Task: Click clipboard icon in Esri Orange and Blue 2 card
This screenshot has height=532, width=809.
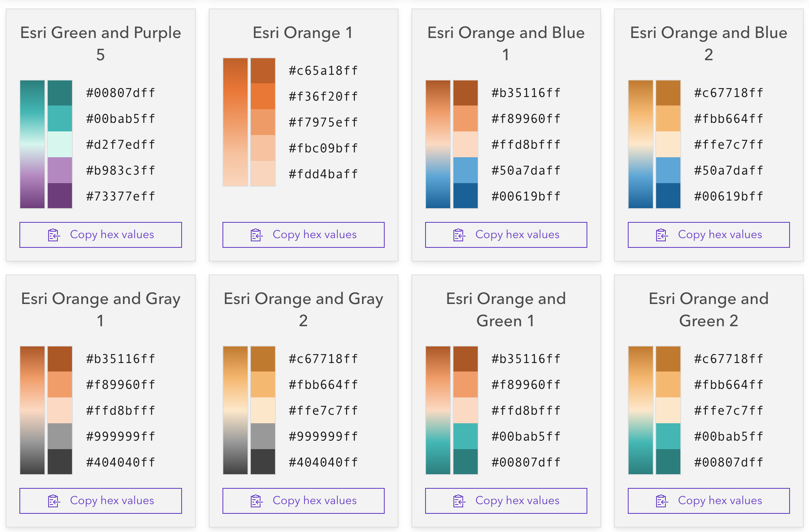Action: pyautogui.click(x=662, y=235)
